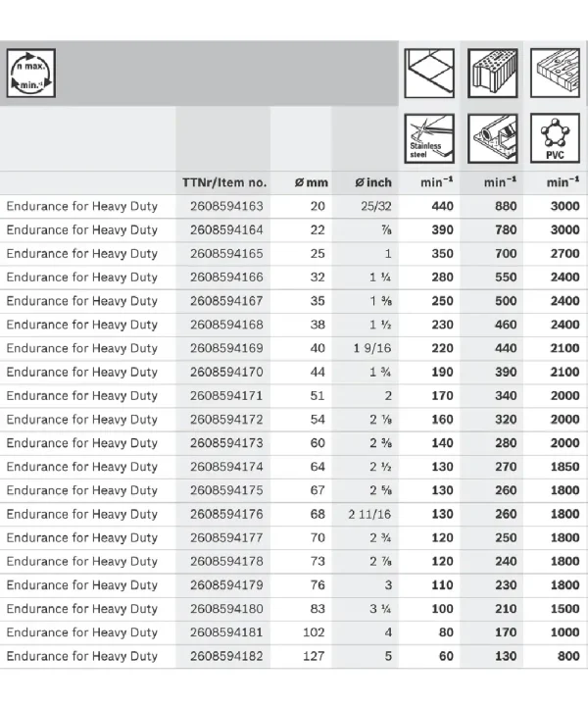Viewport: 588px width, 706px height.
Task: Click the Stainless steel material icon
Action: click(429, 138)
